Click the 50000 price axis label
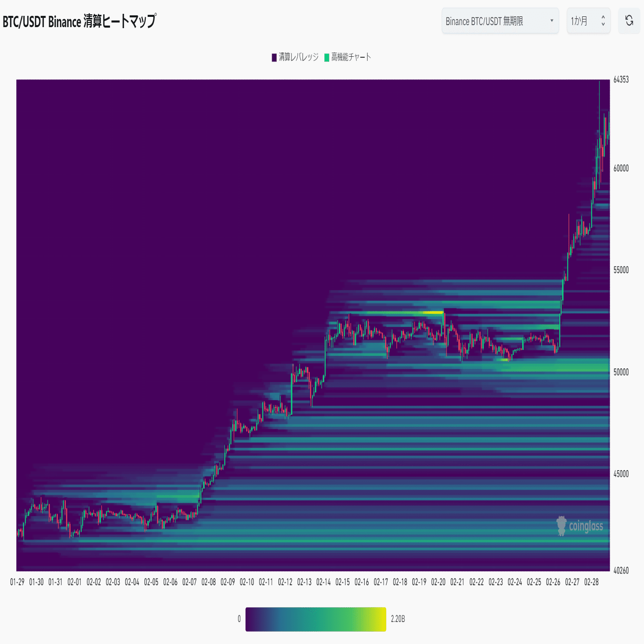Screen dimensions: 644x644 coord(621,372)
